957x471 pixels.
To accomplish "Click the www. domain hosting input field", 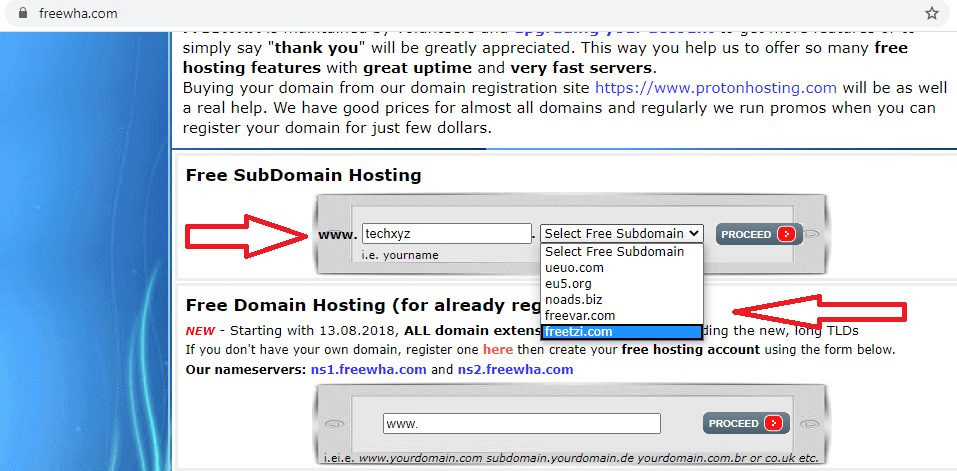I will pyautogui.click(x=522, y=423).
